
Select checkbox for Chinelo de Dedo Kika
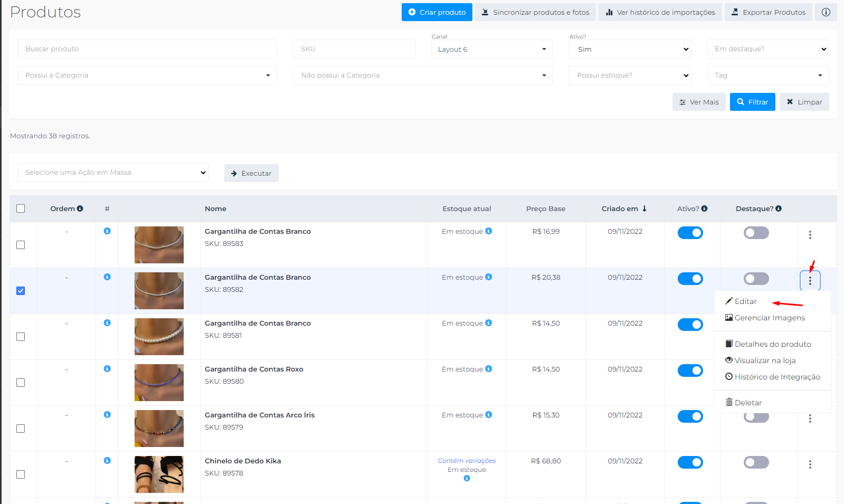21,474
